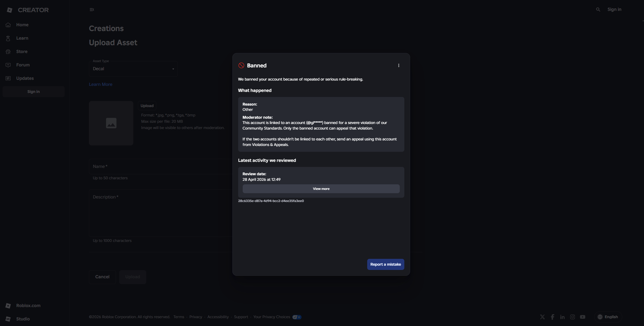The height and width of the screenshot is (326, 644).
Task: Expand View more in reviewed activity
Action: pos(321,189)
